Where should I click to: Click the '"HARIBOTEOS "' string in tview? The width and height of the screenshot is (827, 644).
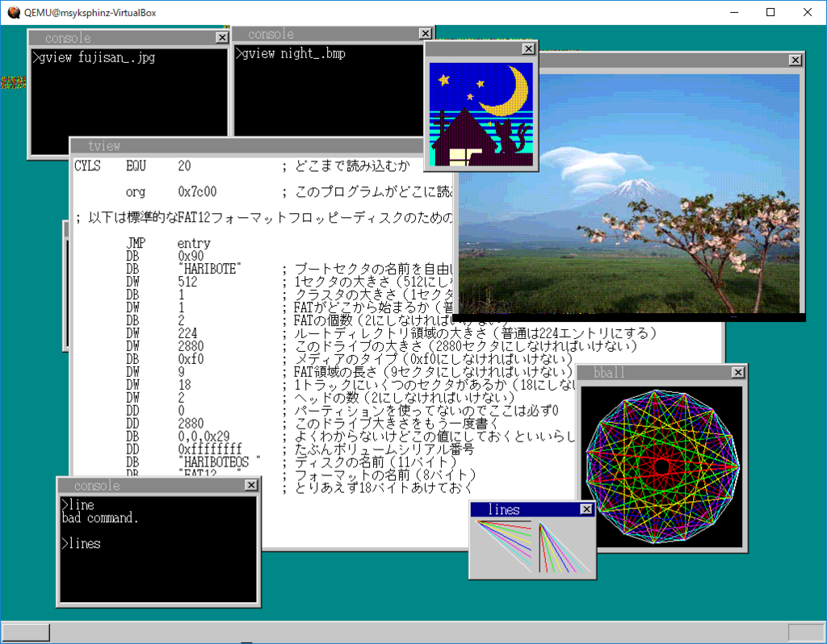point(219,462)
